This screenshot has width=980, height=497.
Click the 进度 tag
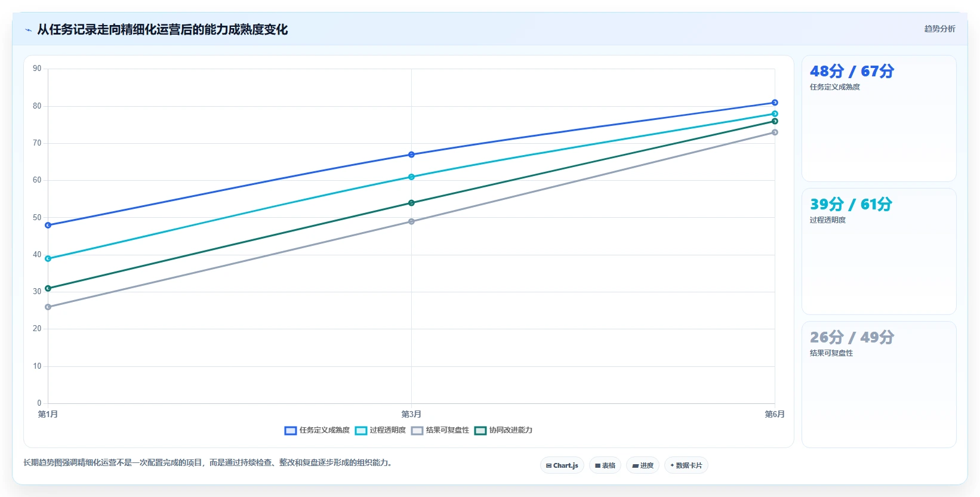point(643,465)
